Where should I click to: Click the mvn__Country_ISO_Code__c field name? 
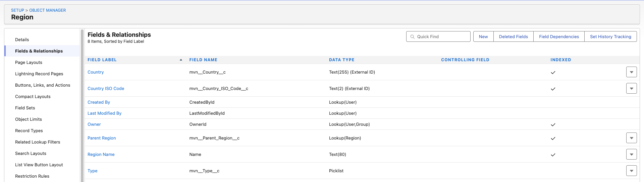(x=219, y=88)
